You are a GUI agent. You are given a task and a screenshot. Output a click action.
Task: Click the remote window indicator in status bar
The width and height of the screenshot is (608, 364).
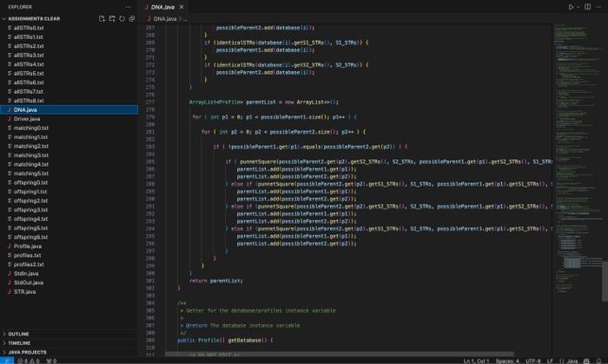[7, 361]
